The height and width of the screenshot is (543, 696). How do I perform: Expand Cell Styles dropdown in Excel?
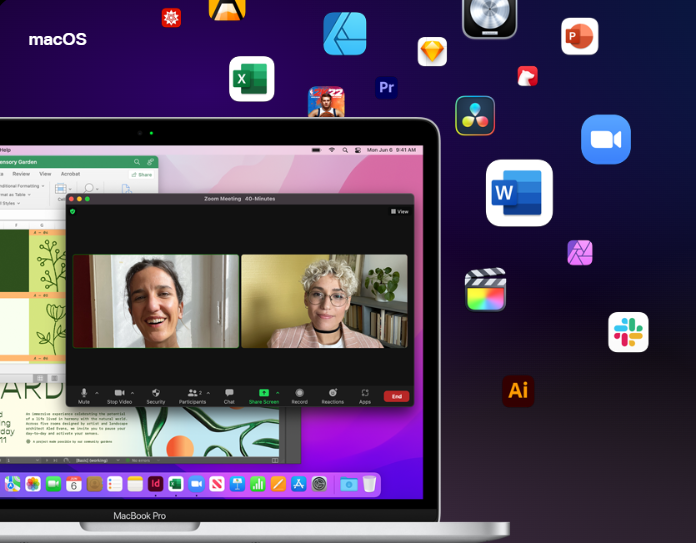[10, 203]
